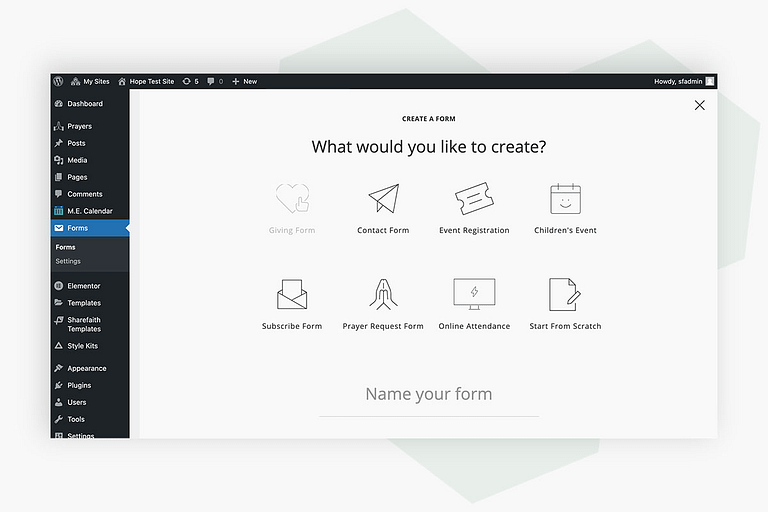Click the + New admin bar button
This screenshot has width=768, height=512.
(244, 81)
